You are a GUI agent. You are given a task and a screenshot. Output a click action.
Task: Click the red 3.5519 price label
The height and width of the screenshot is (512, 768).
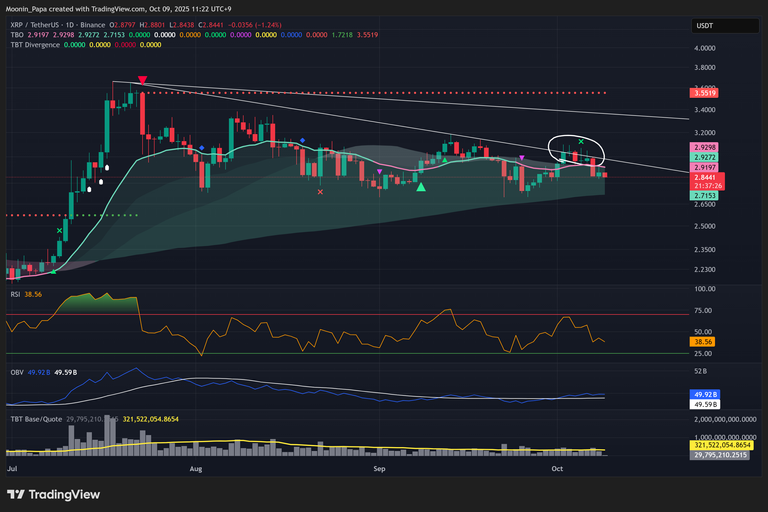[707, 93]
